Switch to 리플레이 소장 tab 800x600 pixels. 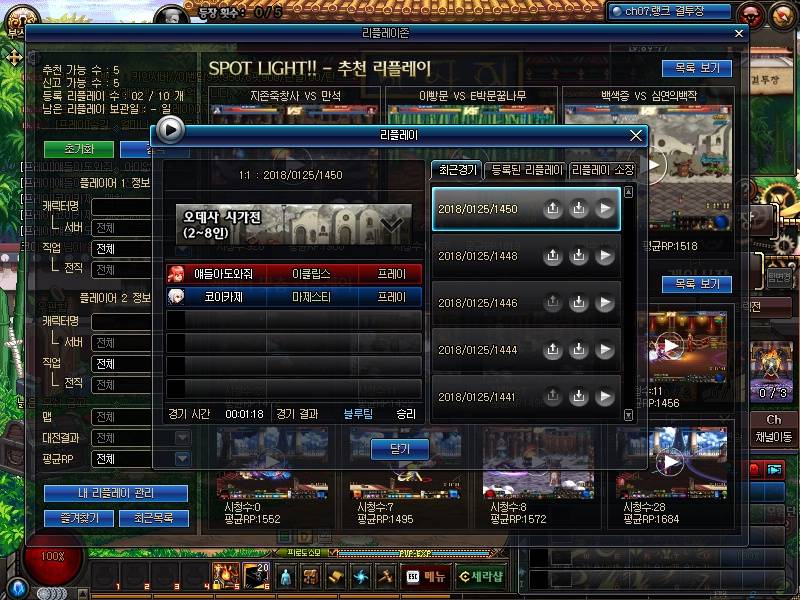tap(602, 170)
